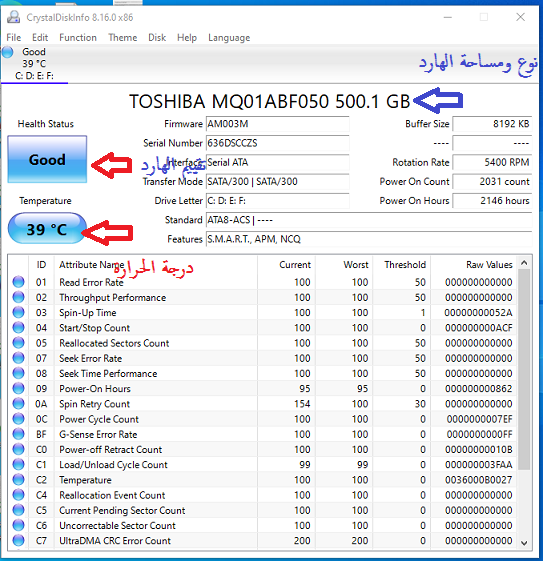Click the raw value 000000000862
This screenshot has height=561, width=543.
click(479, 389)
